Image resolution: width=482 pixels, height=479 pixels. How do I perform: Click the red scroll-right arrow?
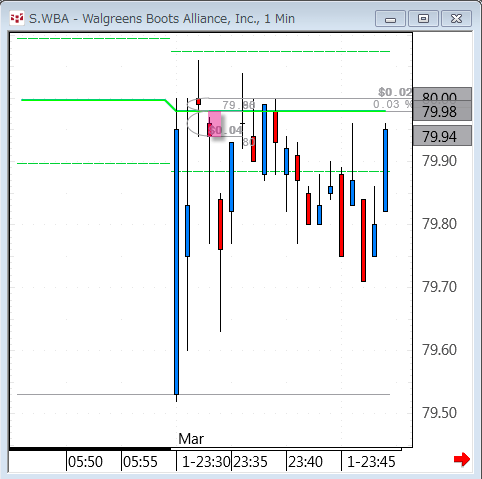[x=462, y=459]
